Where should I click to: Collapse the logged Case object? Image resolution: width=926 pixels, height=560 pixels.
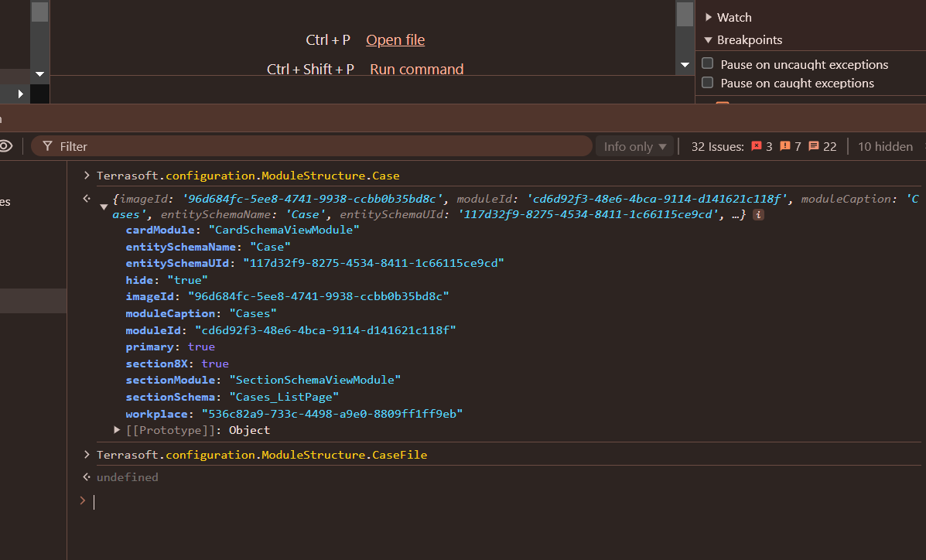(104, 207)
